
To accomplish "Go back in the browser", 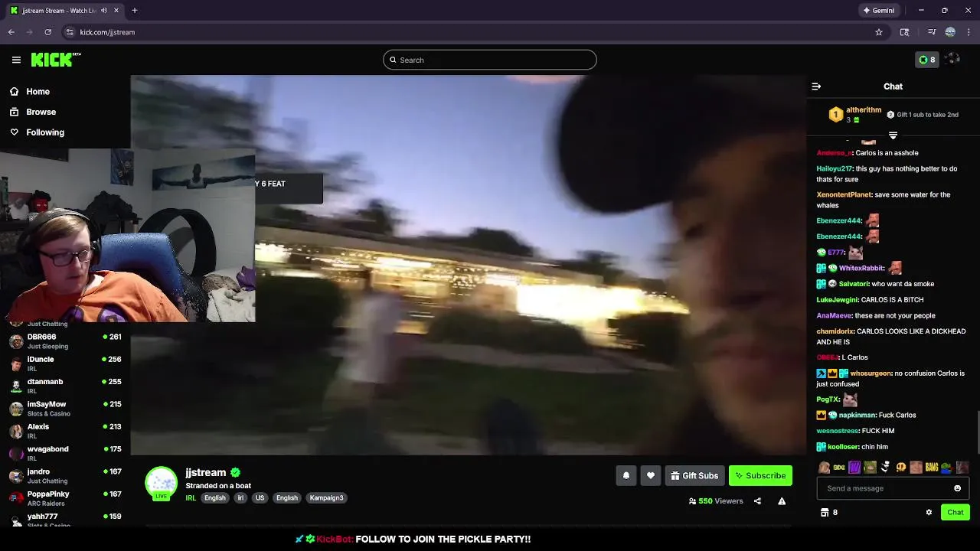I will (x=11, y=32).
